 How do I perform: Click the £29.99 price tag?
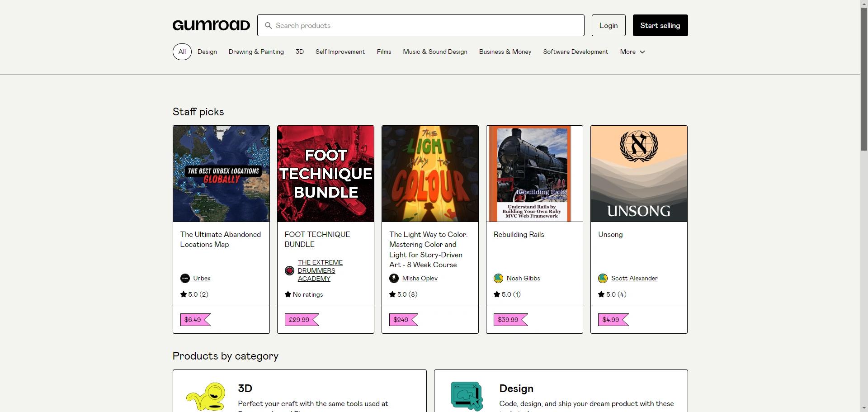pos(302,320)
